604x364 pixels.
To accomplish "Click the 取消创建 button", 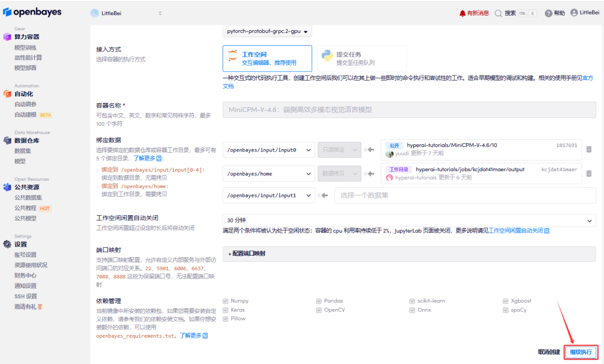I will pyautogui.click(x=549, y=352).
